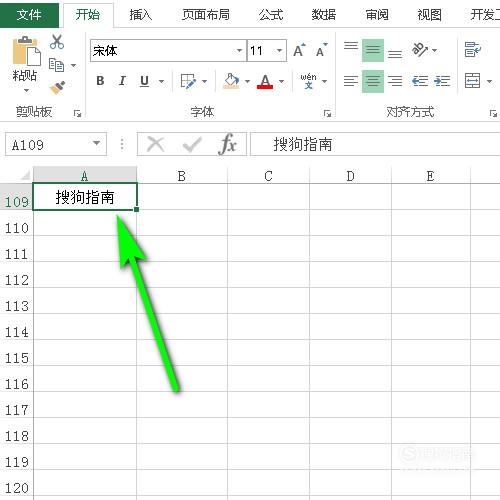
Task: Click the Paste clipboard icon
Action: point(26,51)
